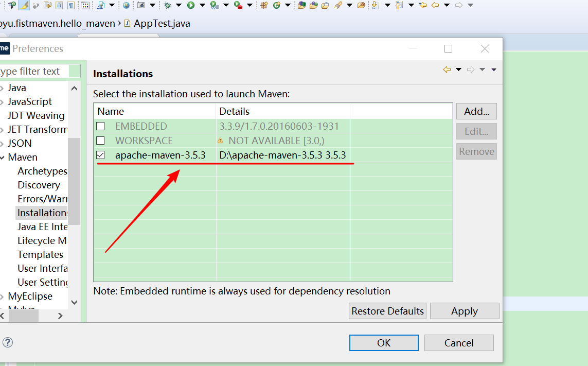Open back history dropdown in Preferences header

(x=458, y=69)
